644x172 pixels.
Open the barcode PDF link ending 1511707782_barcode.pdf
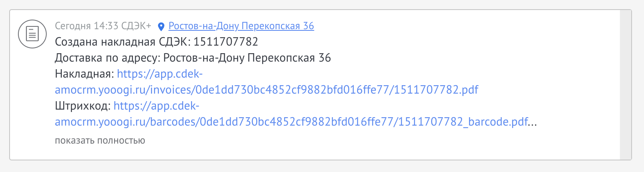[291, 122]
